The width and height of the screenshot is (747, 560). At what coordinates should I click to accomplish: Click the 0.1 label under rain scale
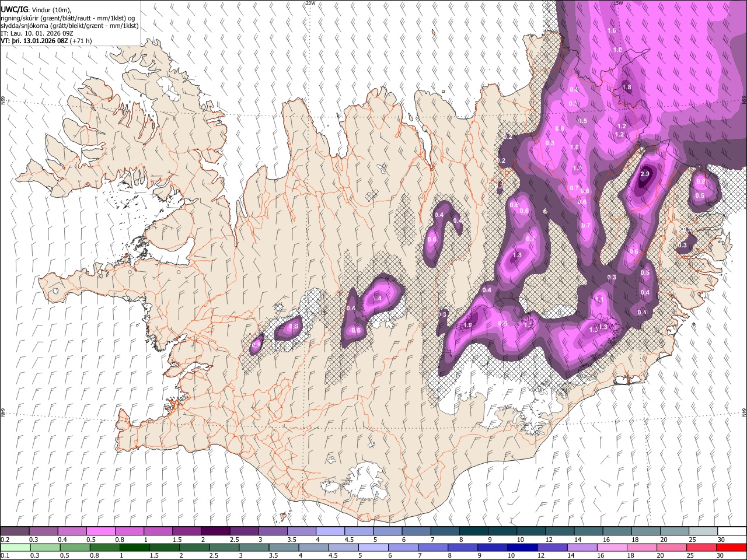coord(5,555)
